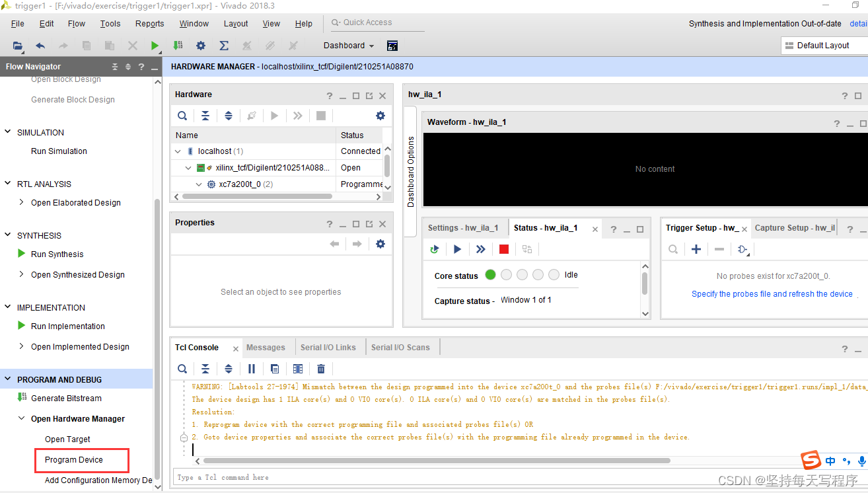The height and width of the screenshot is (493, 868).
Task: Collapse localhost node in Hardware tree
Action: [x=178, y=151]
